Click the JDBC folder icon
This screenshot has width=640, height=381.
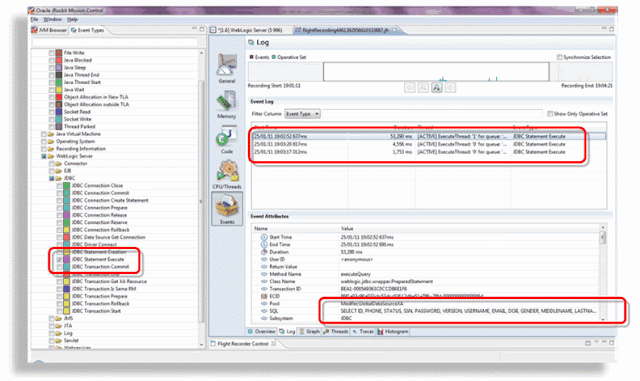[x=59, y=178]
